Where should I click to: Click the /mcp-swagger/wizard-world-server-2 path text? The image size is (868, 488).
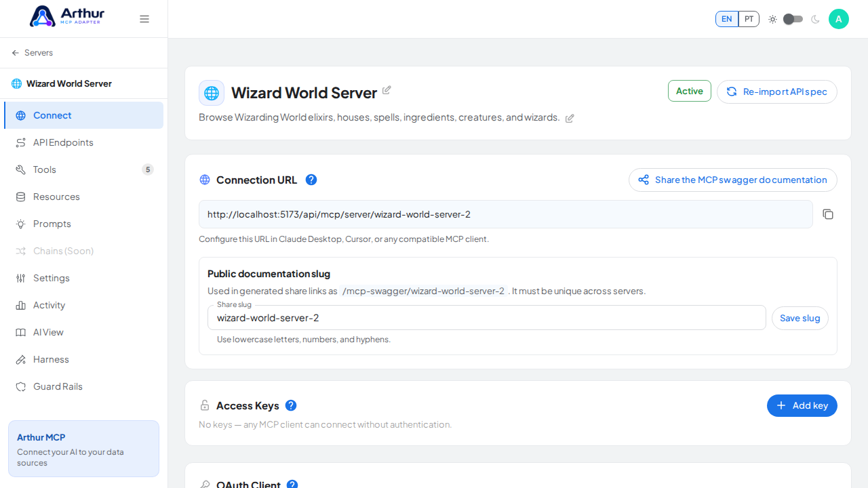(424, 291)
